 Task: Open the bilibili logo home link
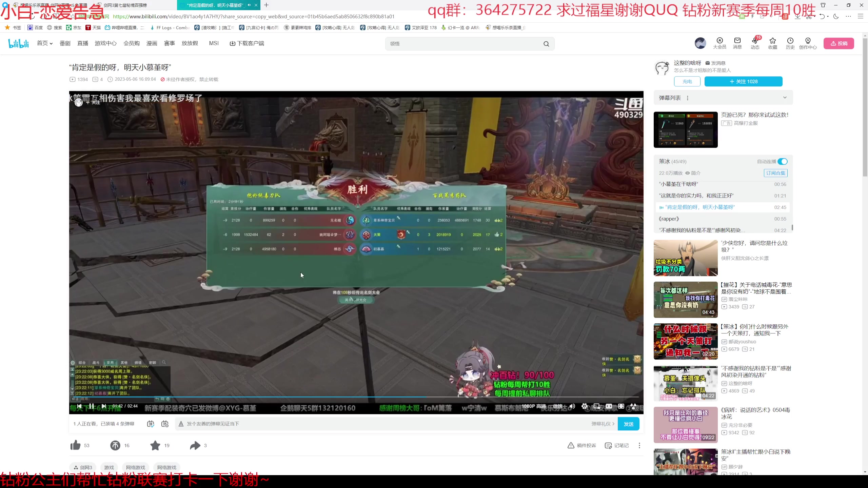[x=19, y=43]
